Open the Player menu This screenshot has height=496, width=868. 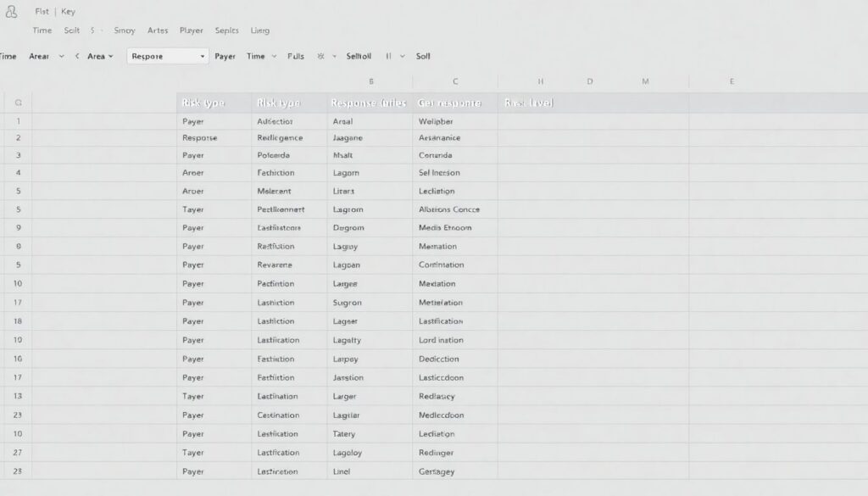click(x=192, y=31)
